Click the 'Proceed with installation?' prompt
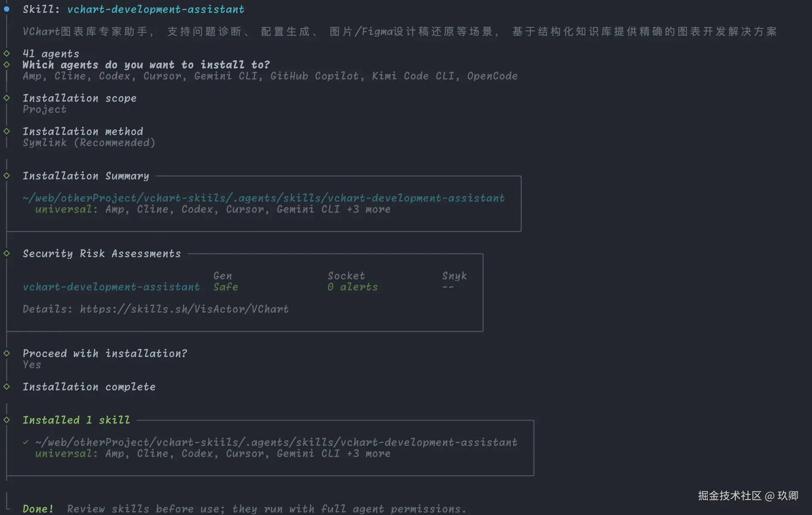Viewport: 812px width, 515px height. (105, 354)
